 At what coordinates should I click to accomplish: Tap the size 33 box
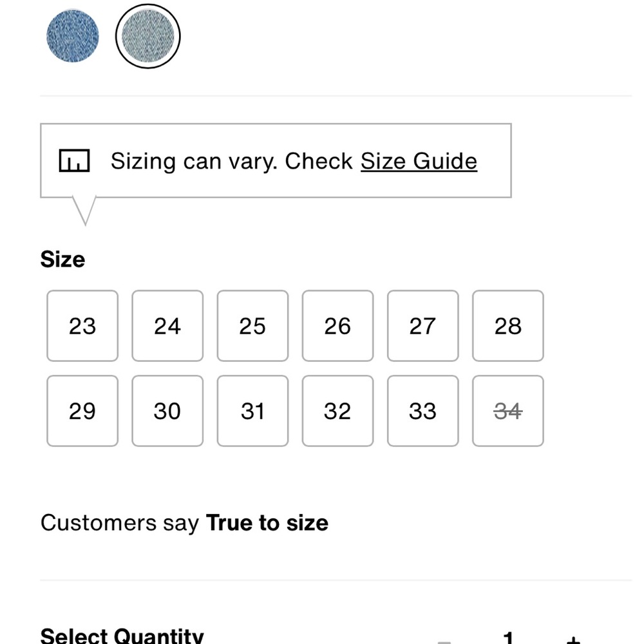click(x=422, y=411)
